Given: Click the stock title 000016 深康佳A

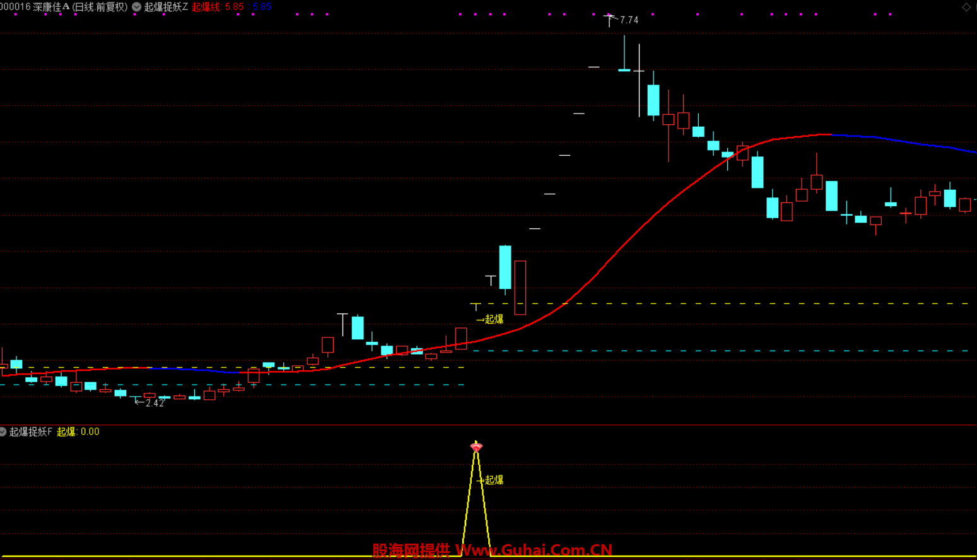Looking at the screenshot, I should (x=35, y=7).
